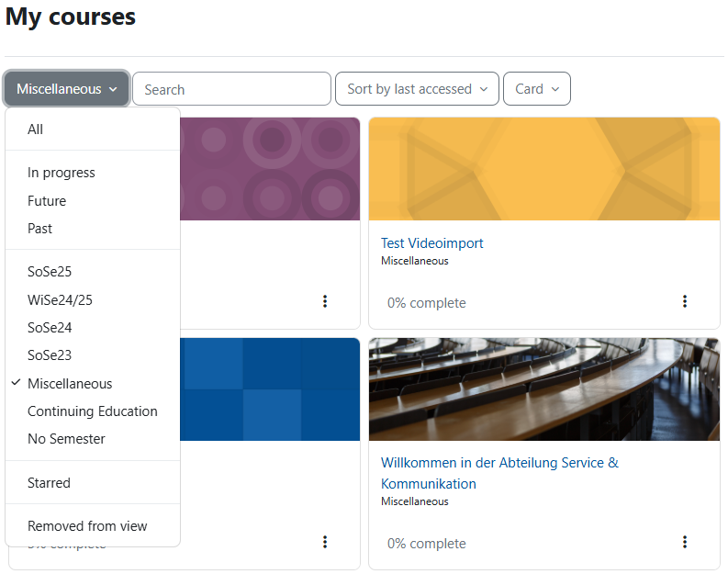Viewport: 728px width, 574px height.
Task: Select Future courses filter
Action: [47, 200]
